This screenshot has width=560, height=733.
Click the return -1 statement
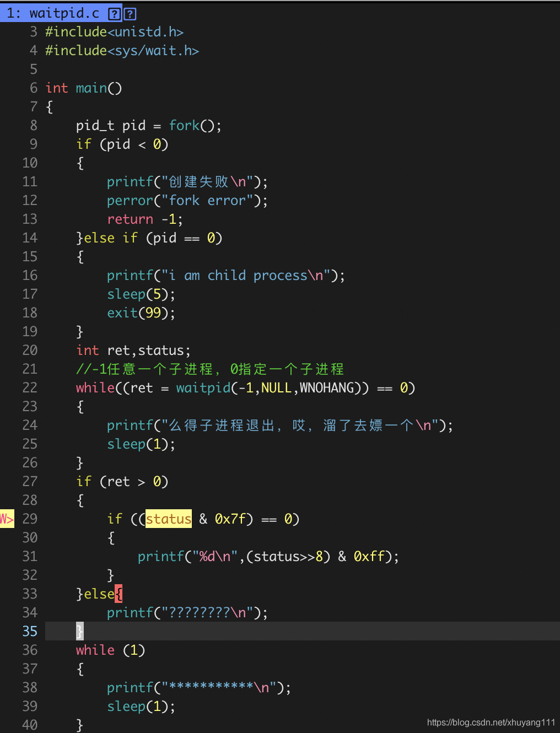(x=145, y=219)
